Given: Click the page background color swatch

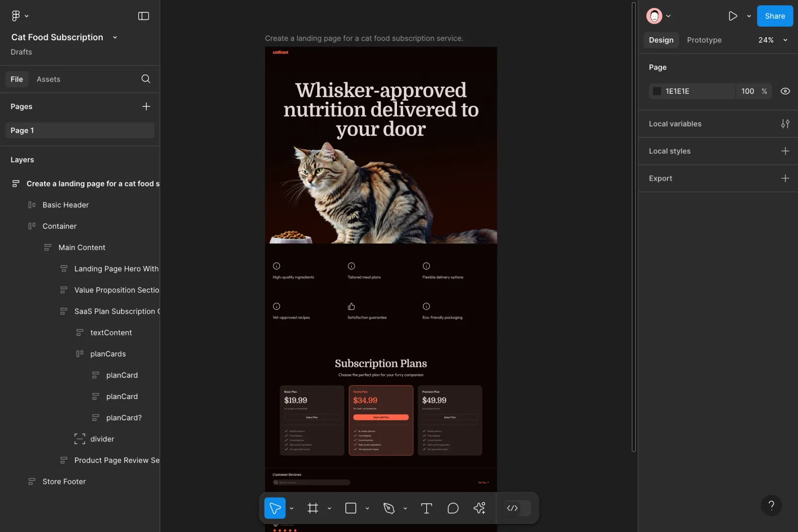Looking at the screenshot, I should (x=657, y=91).
